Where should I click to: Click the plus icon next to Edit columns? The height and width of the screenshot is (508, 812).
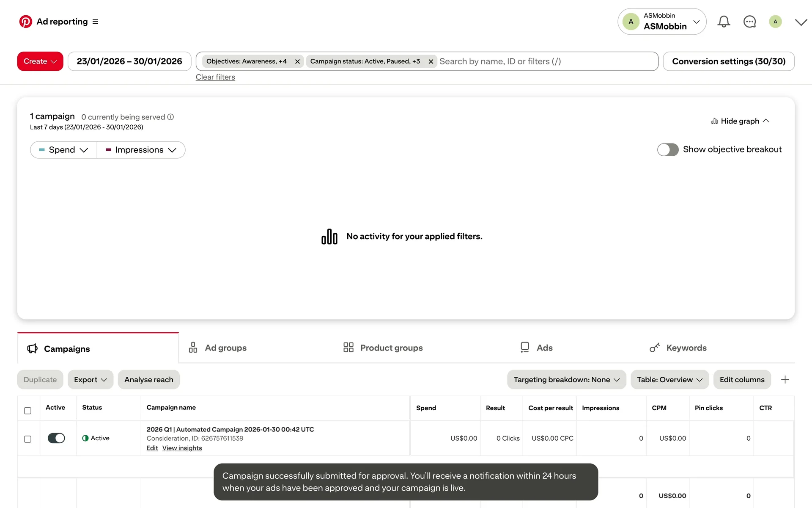coord(785,380)
